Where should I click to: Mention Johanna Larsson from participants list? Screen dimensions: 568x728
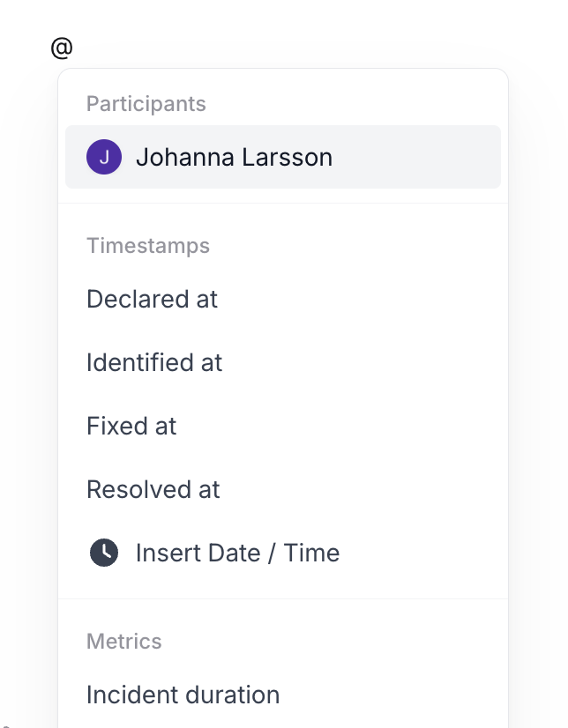234,158
